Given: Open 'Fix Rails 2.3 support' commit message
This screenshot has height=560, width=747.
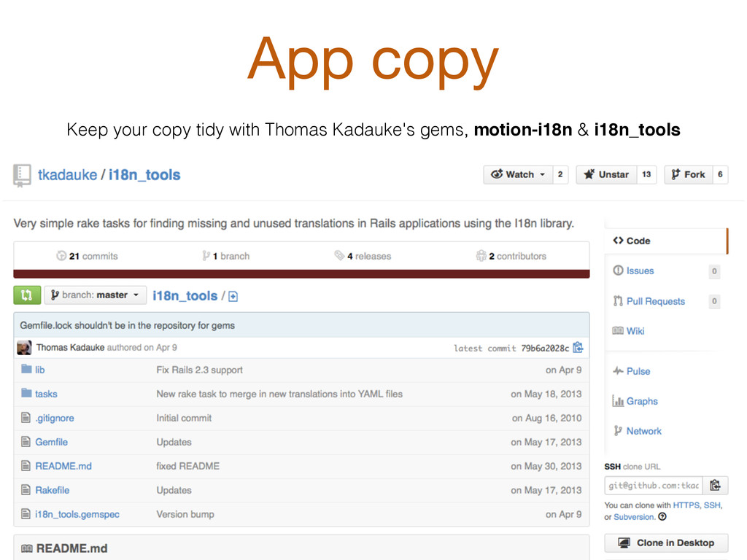Looking at the screenshot, I should (x=200, y=370).
